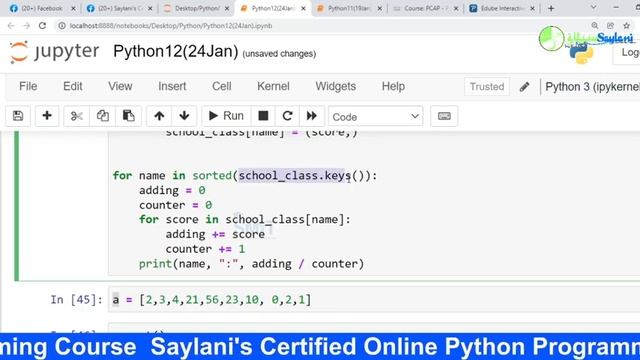Cut selected cells with scissors icon
The image size is (640, 360).
(x=76, y=116)
